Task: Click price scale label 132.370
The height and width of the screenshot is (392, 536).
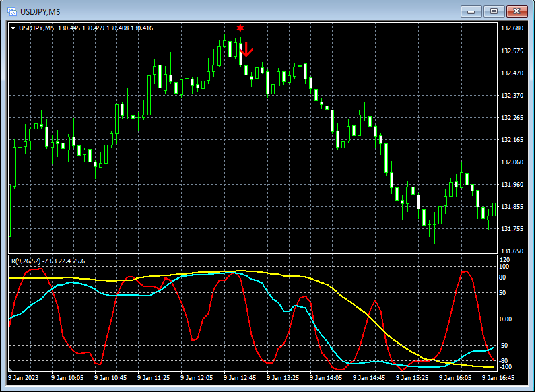Action: point(512,96)
